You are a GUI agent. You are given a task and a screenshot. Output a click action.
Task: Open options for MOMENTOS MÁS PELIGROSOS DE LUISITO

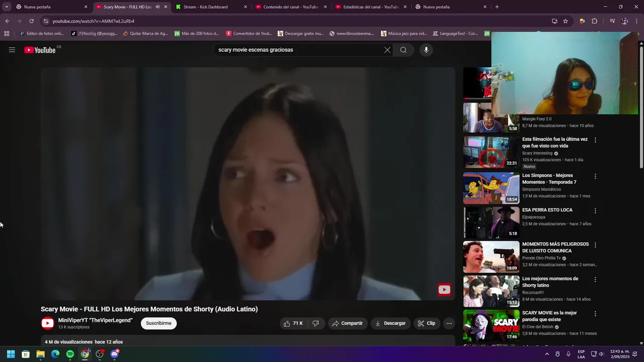[595, 245]
